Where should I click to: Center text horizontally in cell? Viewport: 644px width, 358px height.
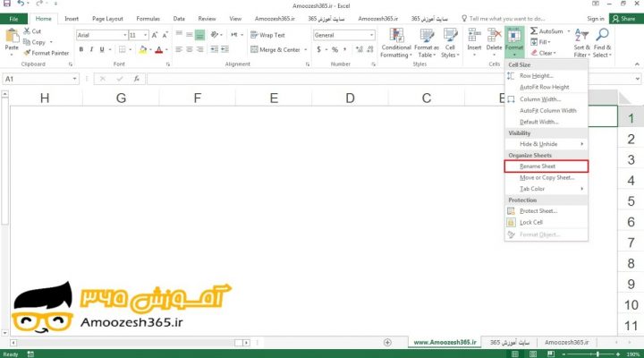pyautogui.click(x=190, y=50)
